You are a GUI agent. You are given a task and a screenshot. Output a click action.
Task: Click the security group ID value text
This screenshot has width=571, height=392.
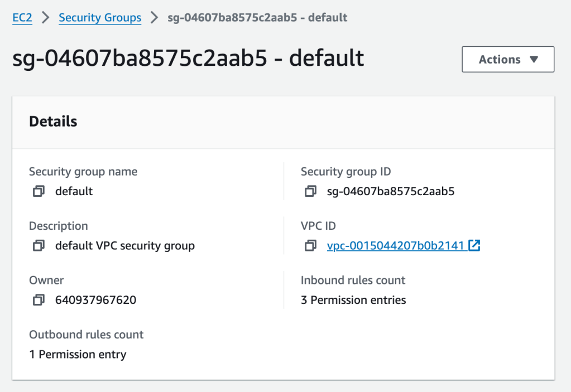point(391,191)
